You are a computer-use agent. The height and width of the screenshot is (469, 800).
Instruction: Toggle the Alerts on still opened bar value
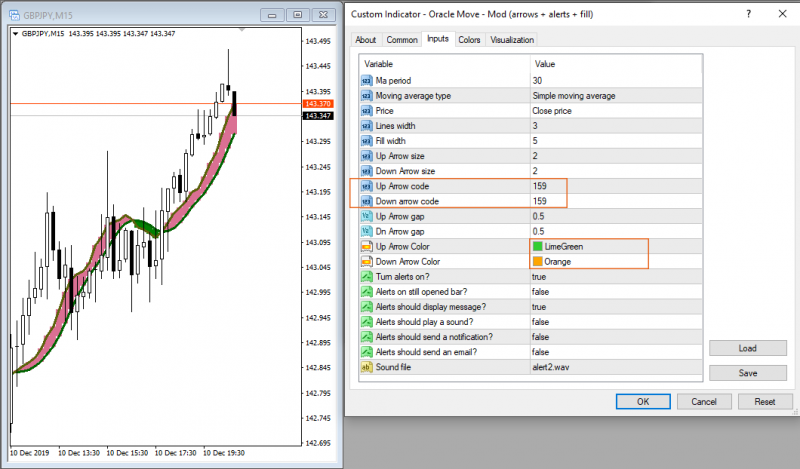click(616, 292)
